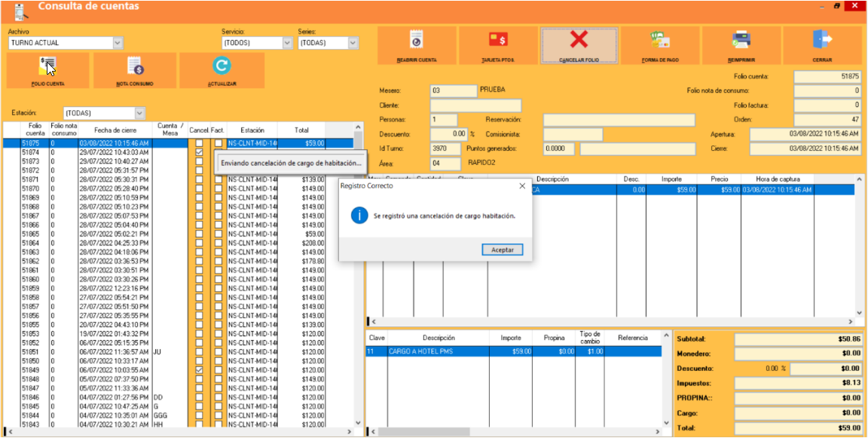Image resolution: width=868 pixels, height=438 pixels.
Task: Toggle Cancel. checkbox for folio 51846
Action: pos(199,397)
